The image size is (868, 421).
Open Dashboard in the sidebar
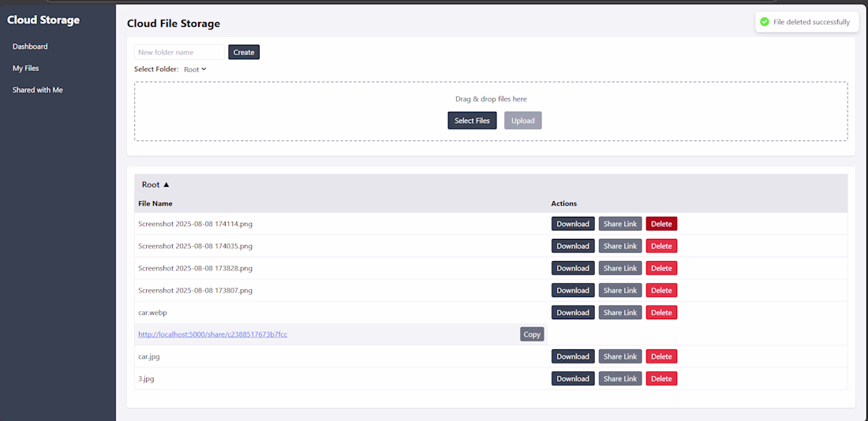[30, 47]
